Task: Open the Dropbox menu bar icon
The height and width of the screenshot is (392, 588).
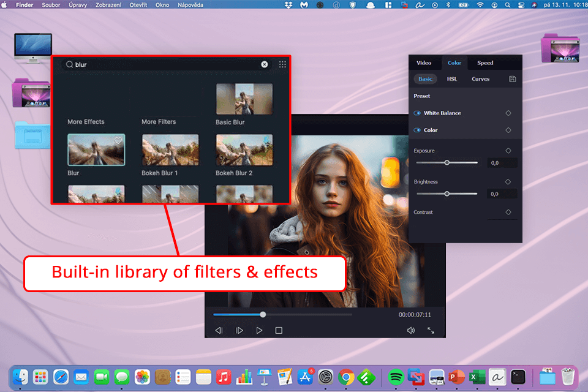Action: pos(288,5)
